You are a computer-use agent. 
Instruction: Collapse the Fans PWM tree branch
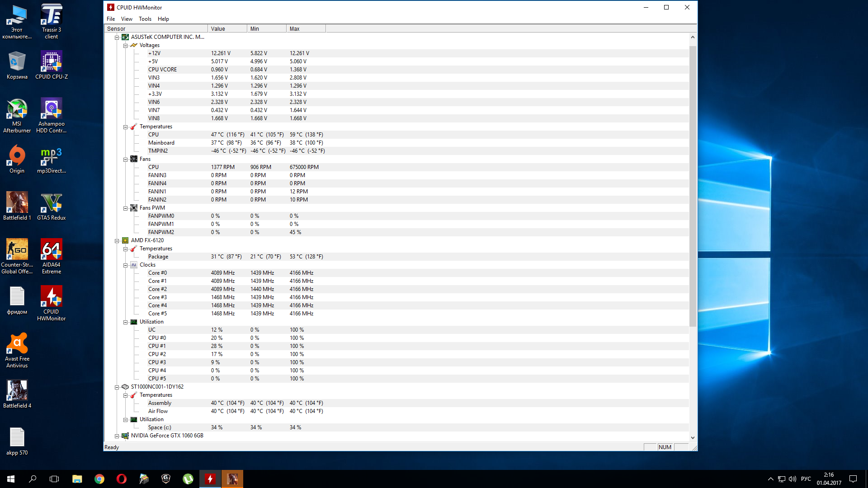(125, 208)
